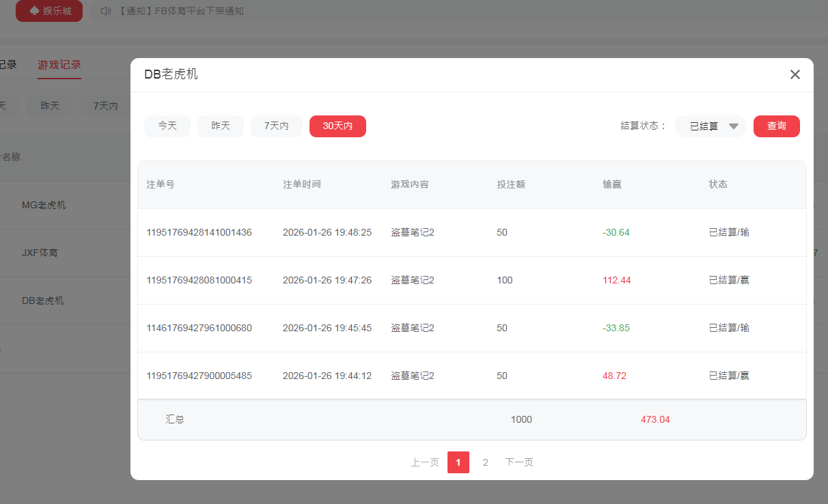Select the 今天 date filter
Screen dimensions: 828x504
click(167, 126)
